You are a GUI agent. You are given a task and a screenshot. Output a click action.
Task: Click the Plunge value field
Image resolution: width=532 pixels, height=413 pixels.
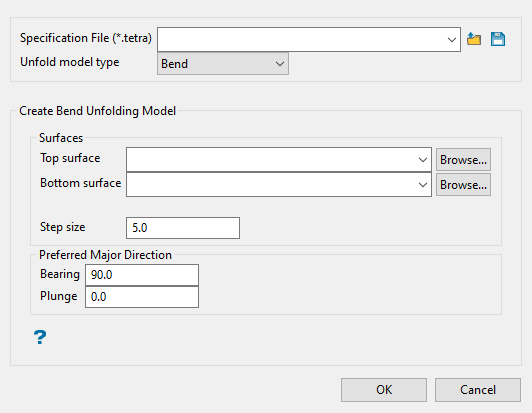tap(142, 297)
